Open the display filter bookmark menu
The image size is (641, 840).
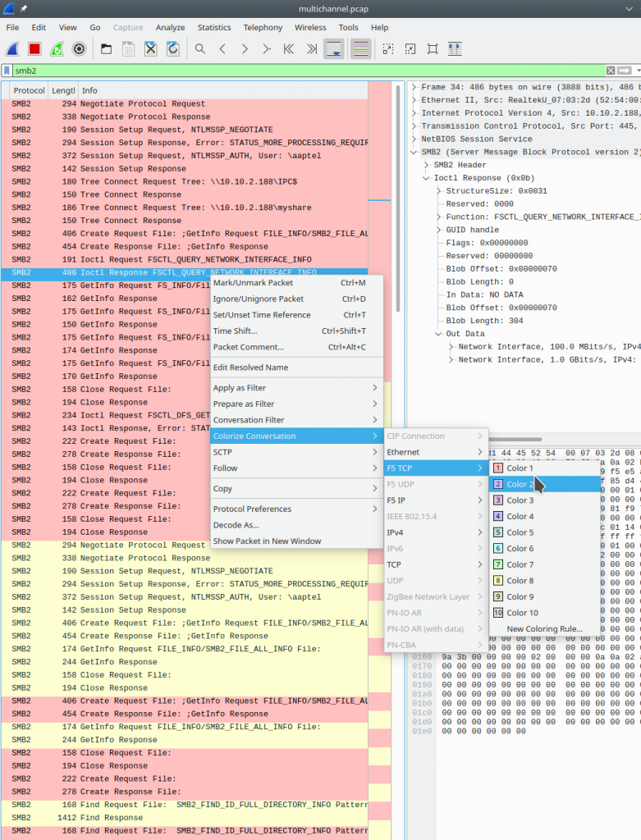coord(7,71)
